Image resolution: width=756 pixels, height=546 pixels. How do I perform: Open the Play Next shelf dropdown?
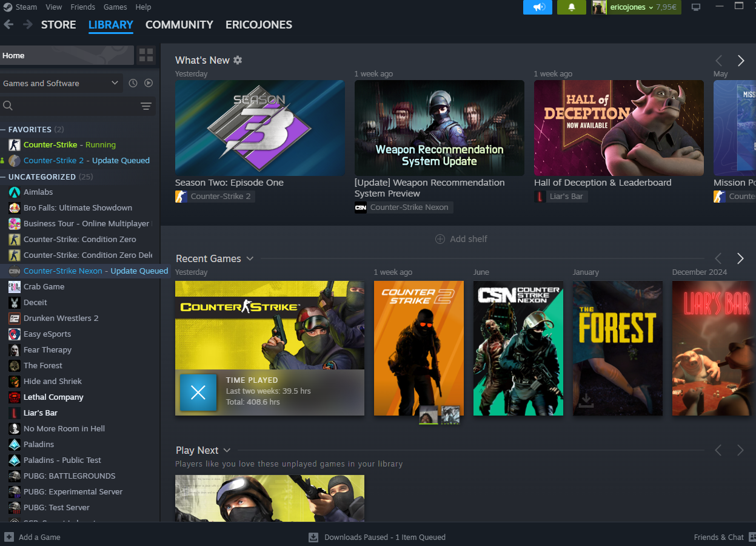pos(227,450)
